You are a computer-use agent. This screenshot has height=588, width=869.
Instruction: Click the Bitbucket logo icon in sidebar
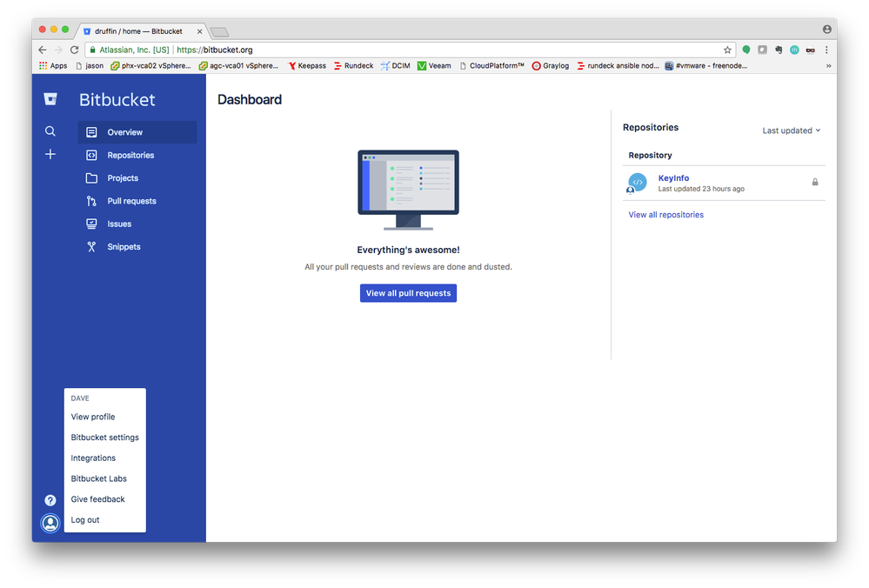[50, 99]
